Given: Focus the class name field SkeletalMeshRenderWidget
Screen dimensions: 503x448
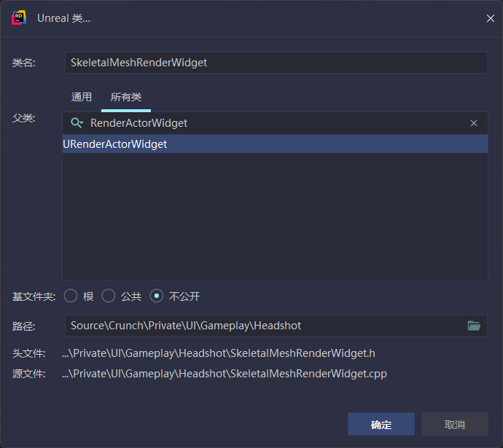Looking at the screenshot, I should coord(276,63).
